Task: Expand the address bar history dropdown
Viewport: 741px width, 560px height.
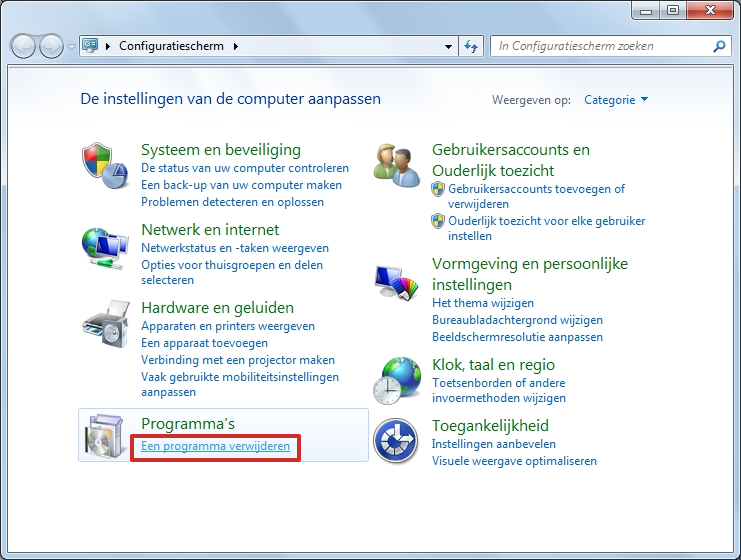Action: point(448,46)
